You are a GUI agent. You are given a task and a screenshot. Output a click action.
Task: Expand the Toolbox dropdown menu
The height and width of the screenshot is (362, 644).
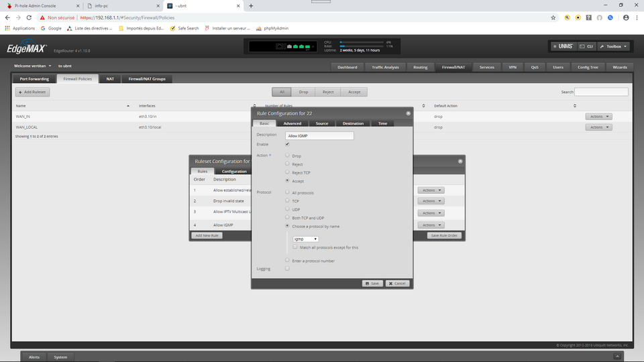[x=613, y=46]
